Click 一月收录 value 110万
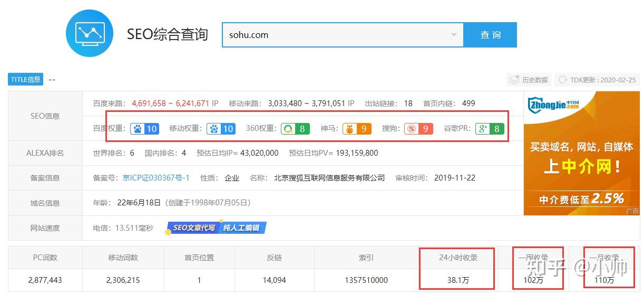This screenshot has width=644, height=294. click(x=604, y=280)
